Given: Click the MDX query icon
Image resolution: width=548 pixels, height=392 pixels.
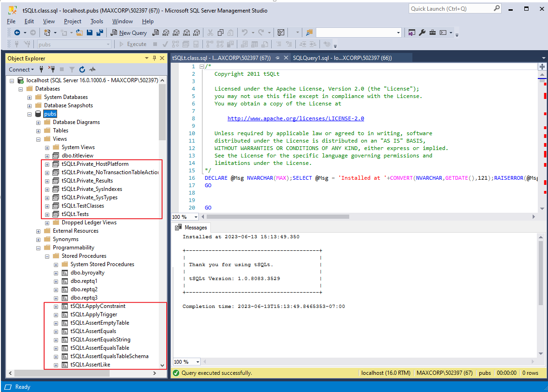Looking at the screenshot, I should (x=165, y=33).
